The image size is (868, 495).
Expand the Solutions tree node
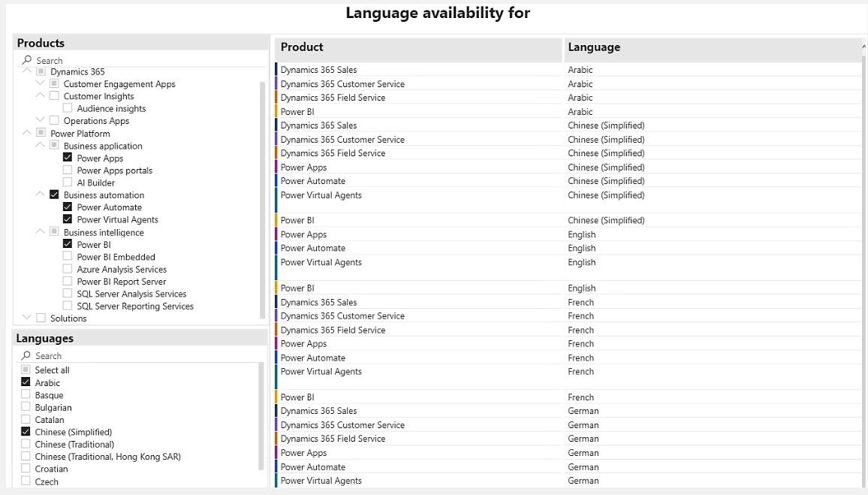click(26, 317)
